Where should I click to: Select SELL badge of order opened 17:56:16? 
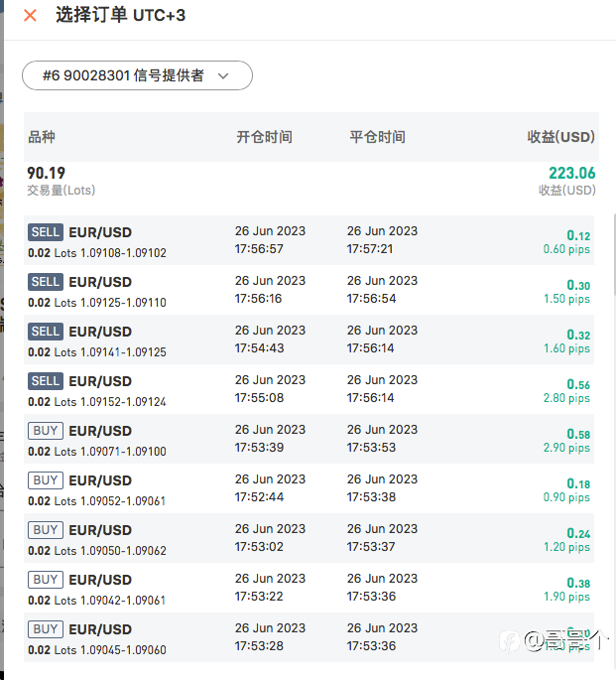pos(46,282)
